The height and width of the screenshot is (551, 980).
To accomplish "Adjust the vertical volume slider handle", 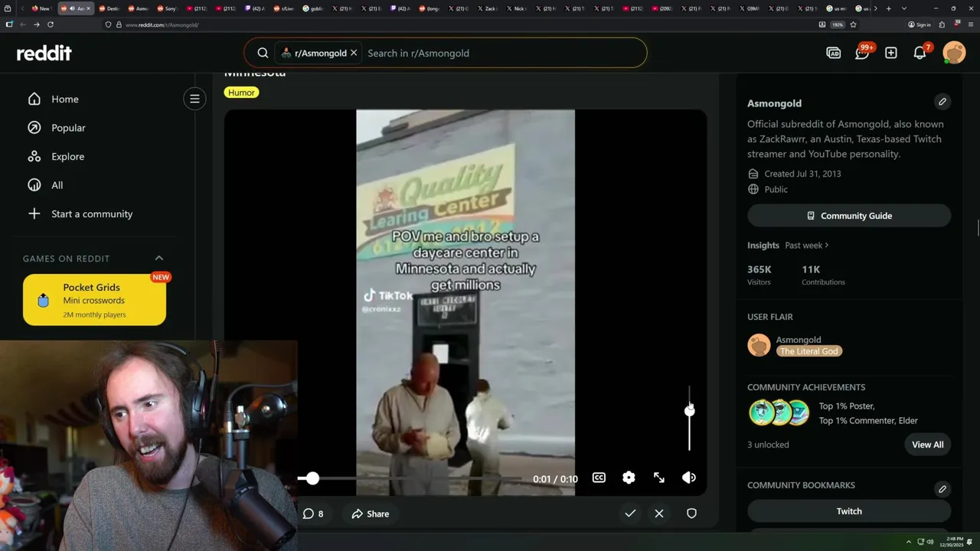I will coord(689,411).
